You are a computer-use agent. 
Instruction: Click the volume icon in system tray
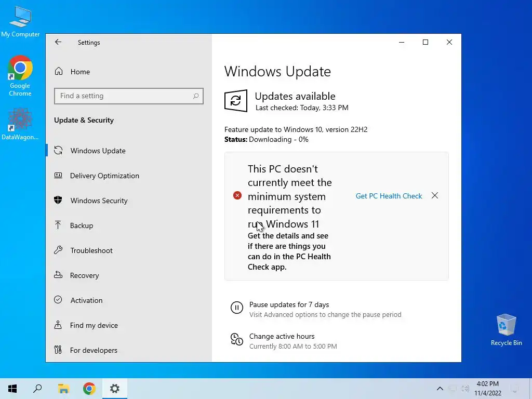coord(465,389)
